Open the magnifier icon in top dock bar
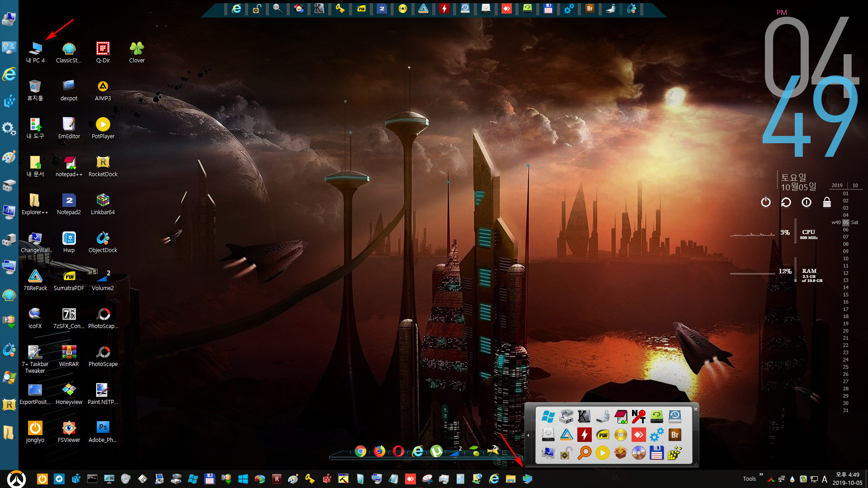This screenshot has width=868, height=488. [x=278, y=9]
